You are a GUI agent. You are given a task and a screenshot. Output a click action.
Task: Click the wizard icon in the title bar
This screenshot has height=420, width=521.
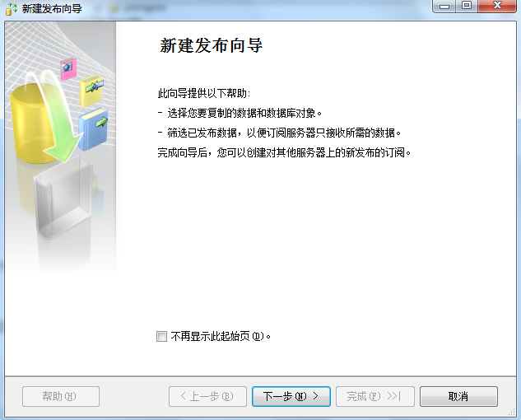(12, 8)
